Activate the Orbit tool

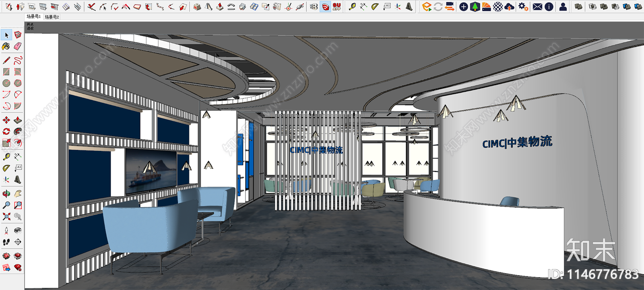pyautogui.click(x=6, y=193)
